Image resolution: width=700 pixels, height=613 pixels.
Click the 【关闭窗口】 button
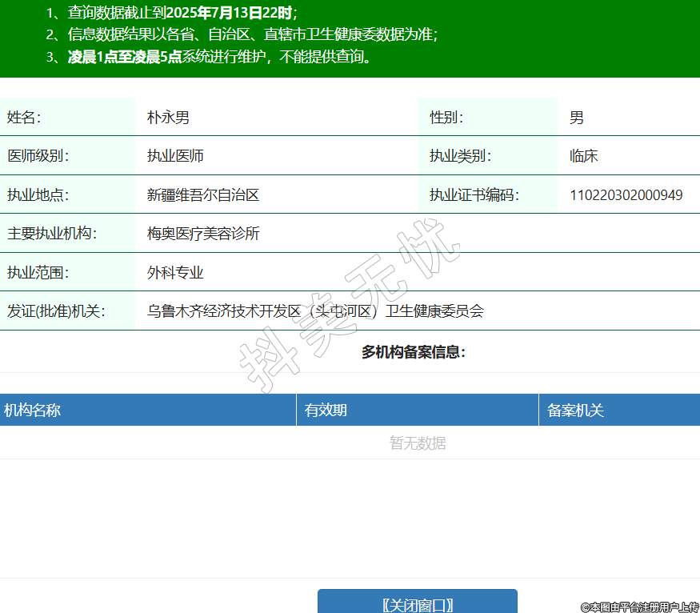(x=417, y=605)
